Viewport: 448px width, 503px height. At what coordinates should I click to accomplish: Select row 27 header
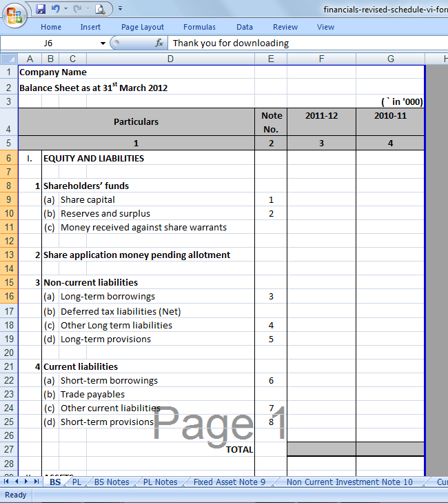pos(9,449)
